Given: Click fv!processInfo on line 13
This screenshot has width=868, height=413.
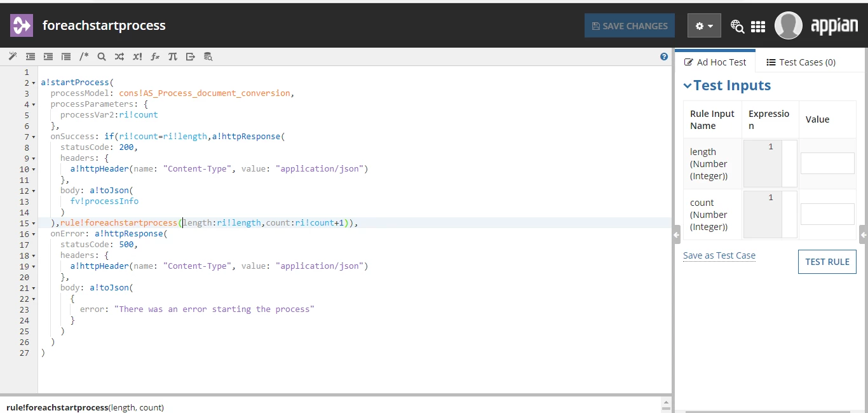Looking at the screenshot, I should click(104, 201).
